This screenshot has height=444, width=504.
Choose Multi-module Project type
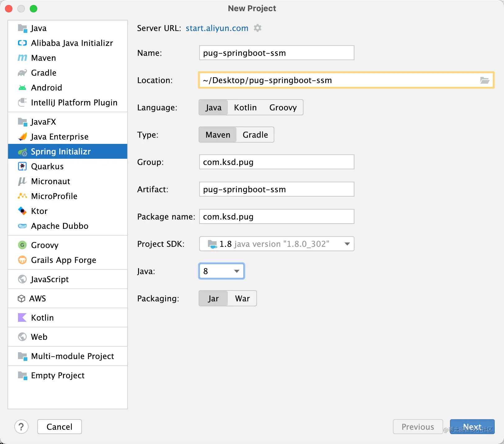68,356
